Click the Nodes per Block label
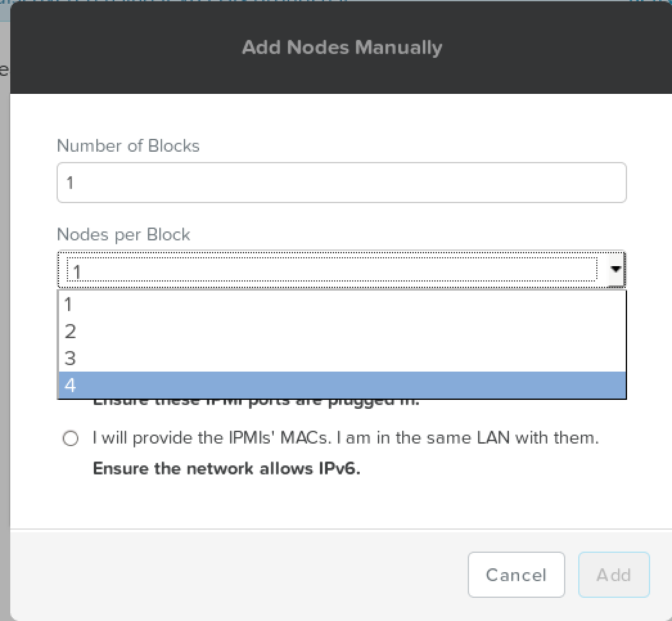Image resolution: width=672 pixels, height=621 pixels. pos(123,235)
